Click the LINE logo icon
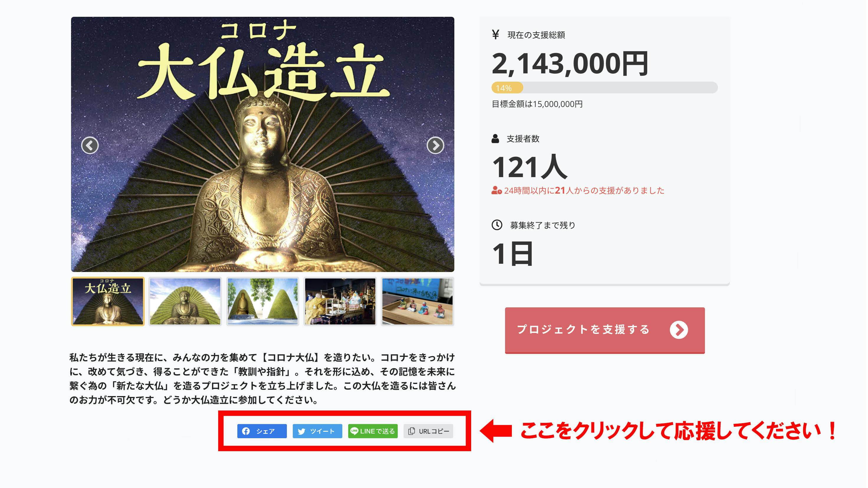This screenshot has width=868, height=488. (x=354, y=431)
